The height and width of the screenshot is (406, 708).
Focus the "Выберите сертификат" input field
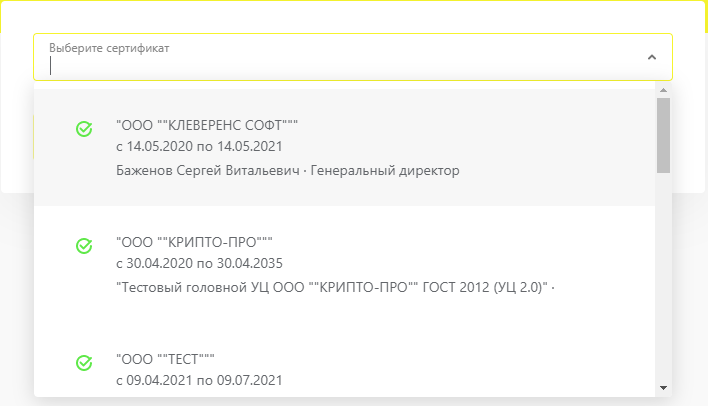tap(353, 57)
